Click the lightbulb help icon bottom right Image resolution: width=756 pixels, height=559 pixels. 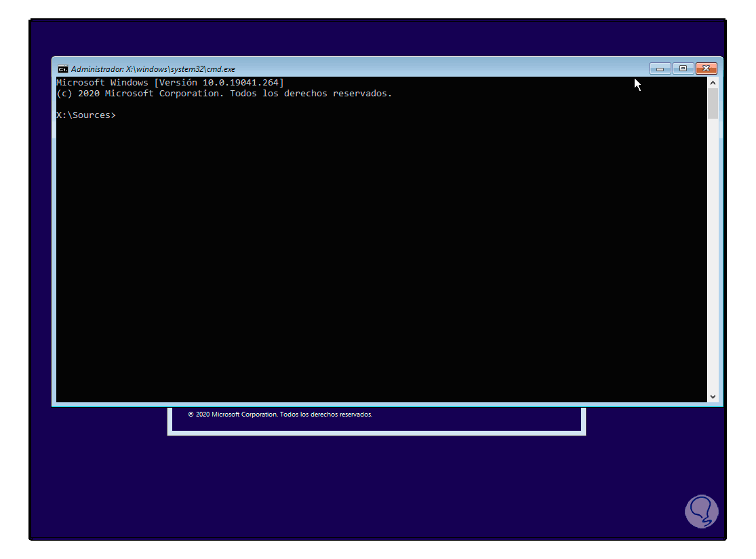[x=702, y=511]
